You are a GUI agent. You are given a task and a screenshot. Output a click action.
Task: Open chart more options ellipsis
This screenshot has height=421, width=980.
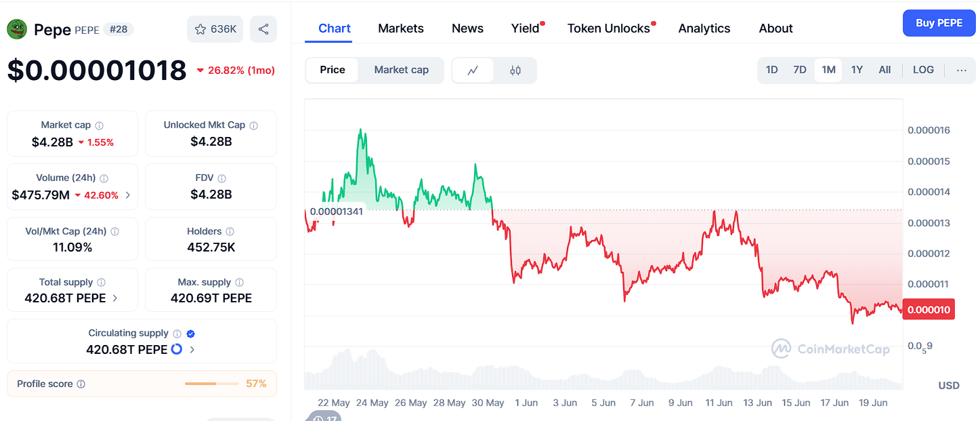(962, 70)
